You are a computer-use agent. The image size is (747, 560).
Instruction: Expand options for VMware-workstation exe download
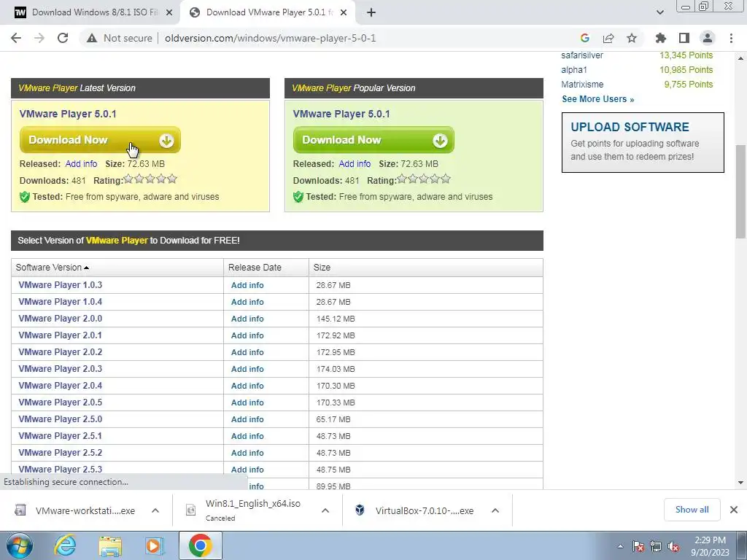[x=155, y=510]
